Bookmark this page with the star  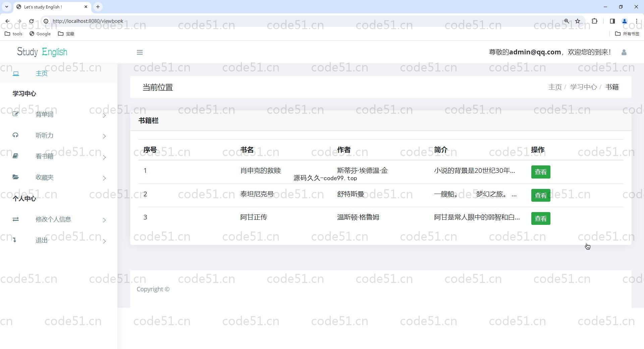[x=578, y=21]
